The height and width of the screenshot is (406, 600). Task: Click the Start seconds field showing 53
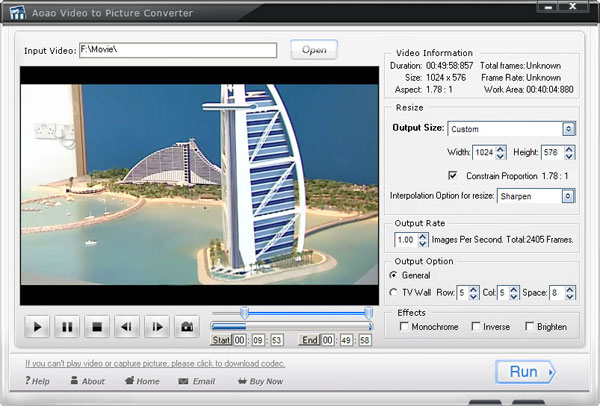click(x=277, y=340)
